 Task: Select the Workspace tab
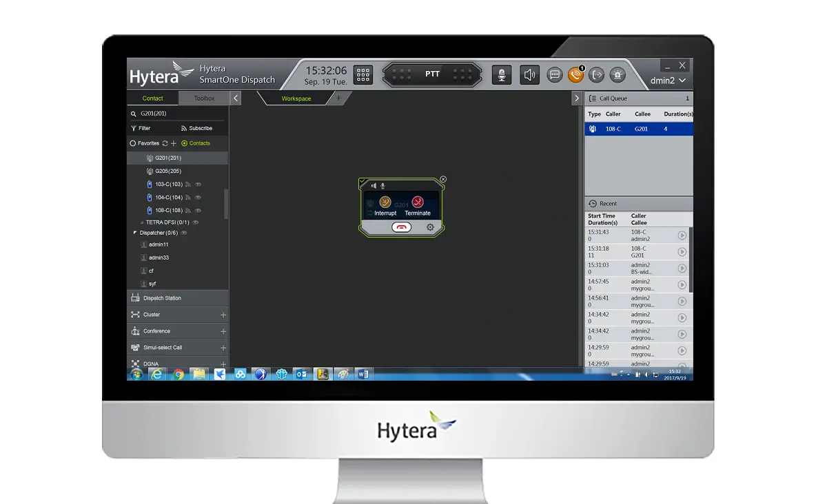pyautogui.click(x=296, y=98)
